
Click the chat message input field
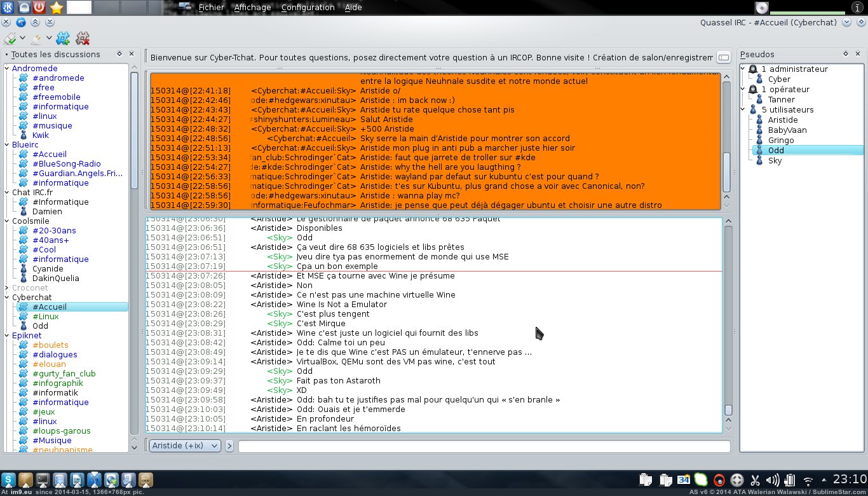(x=484, y=446)
